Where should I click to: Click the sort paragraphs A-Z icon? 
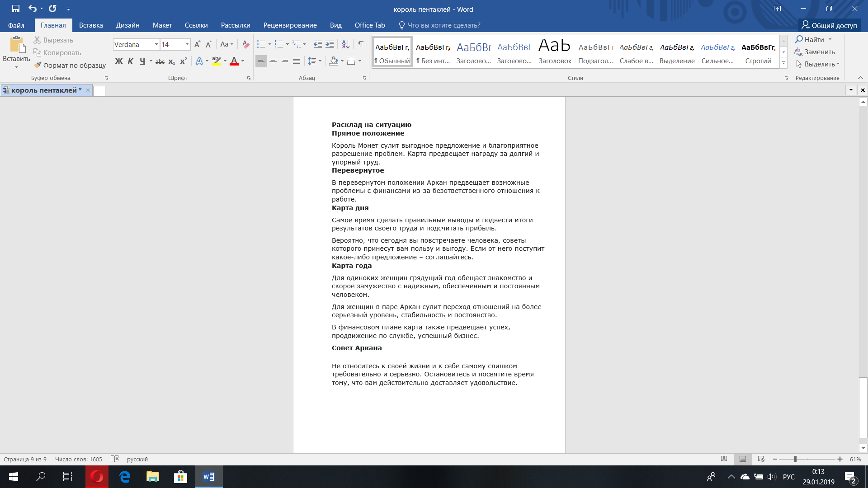tap(345, 44)
